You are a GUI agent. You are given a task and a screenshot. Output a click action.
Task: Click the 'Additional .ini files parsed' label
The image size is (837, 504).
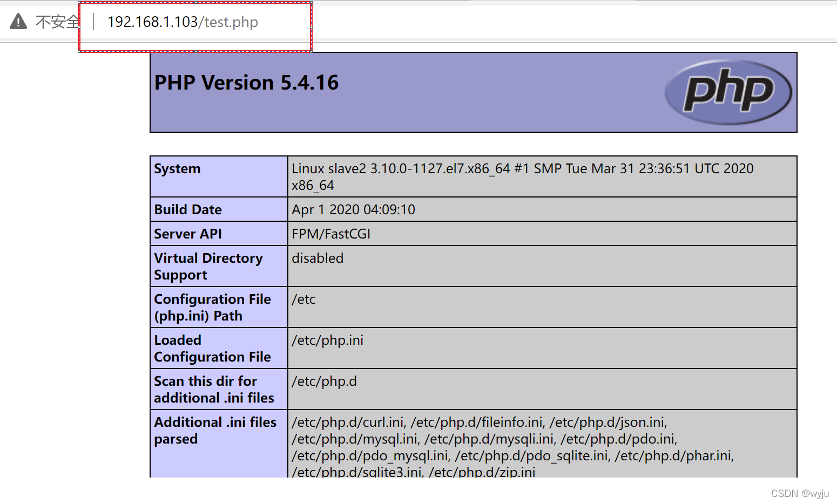tap(215, 431)
